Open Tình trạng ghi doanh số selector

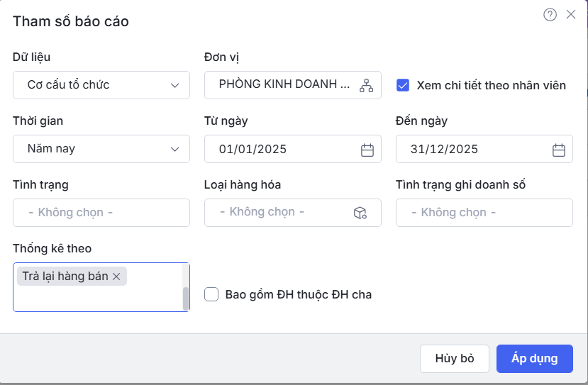click(484, 213)
